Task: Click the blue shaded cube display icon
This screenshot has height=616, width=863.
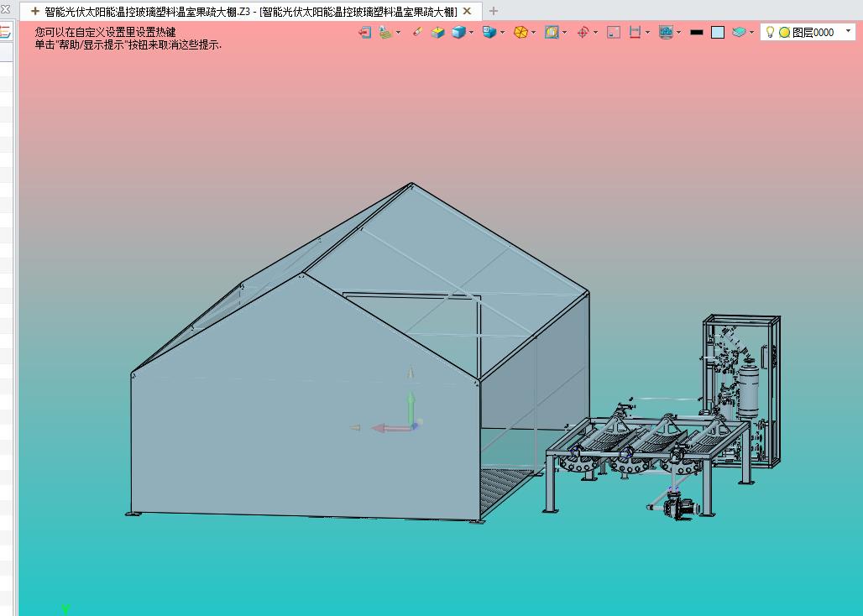Action: click(458, 33)
